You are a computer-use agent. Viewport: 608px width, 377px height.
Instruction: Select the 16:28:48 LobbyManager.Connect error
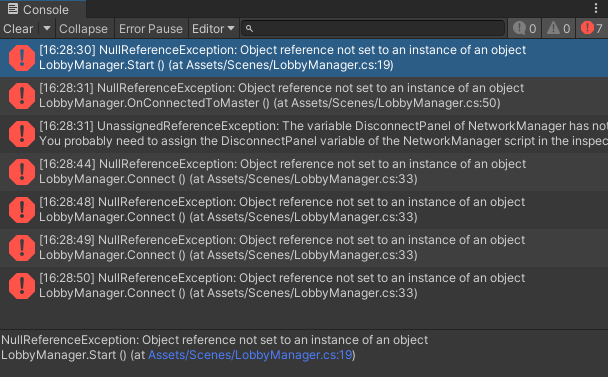point(304,209)
